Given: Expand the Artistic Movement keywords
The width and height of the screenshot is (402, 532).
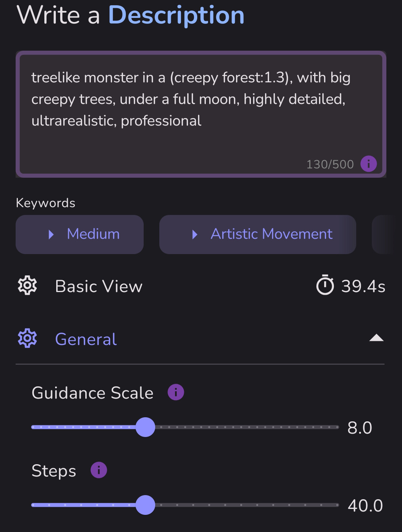Looking at the screenshot, I should point(258,234).
